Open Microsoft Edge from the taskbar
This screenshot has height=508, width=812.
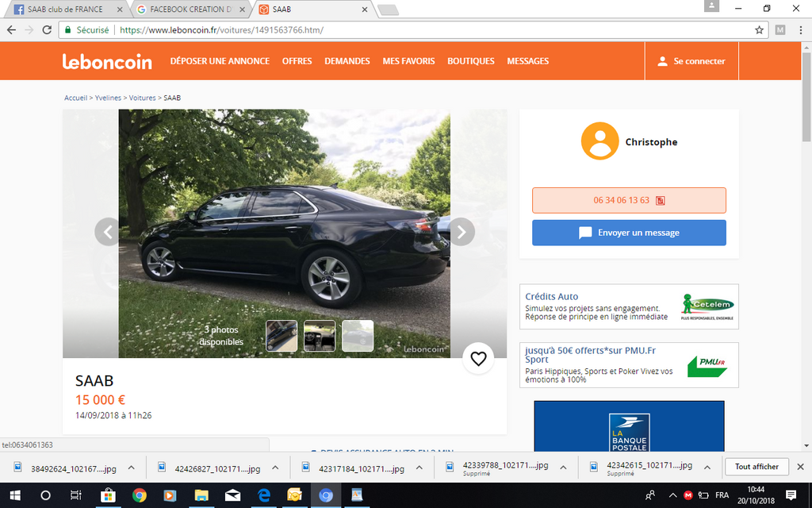point(264,495)
